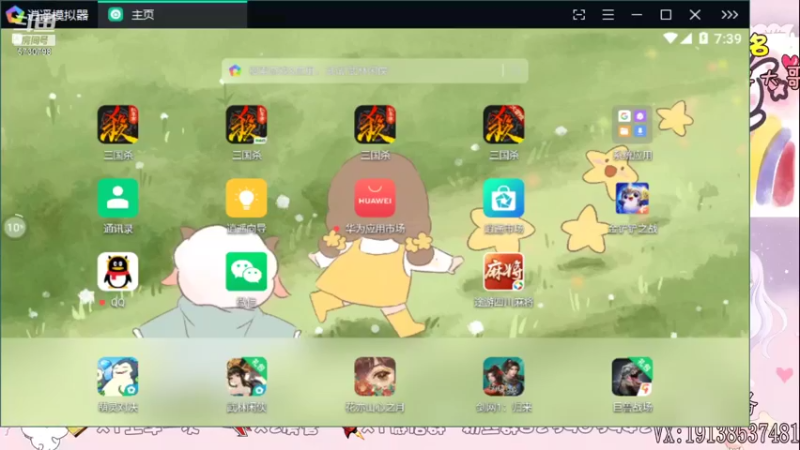Viewport: 800px width, 450px height.
Task: Click the emulator fullscreen icon in title bar
Action: tap(579, 15)
